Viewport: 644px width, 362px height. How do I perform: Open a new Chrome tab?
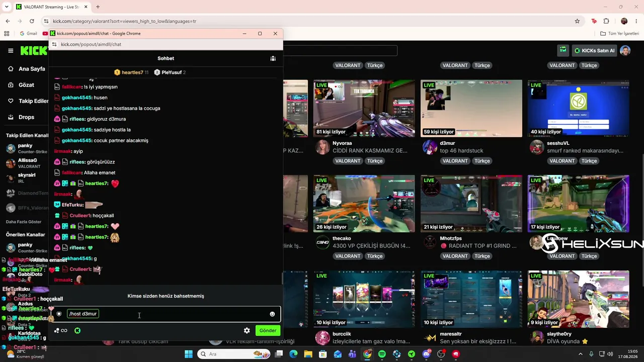[x=98, y=7]
